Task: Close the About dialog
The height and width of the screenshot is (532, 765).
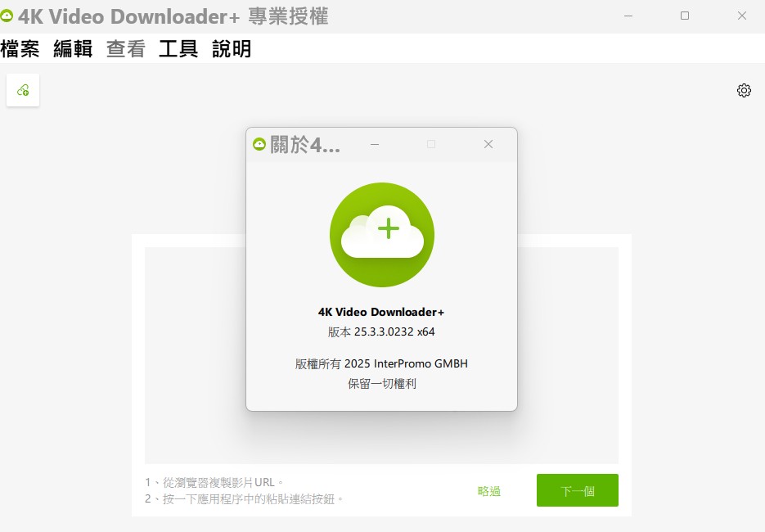Action: point(488,144)
